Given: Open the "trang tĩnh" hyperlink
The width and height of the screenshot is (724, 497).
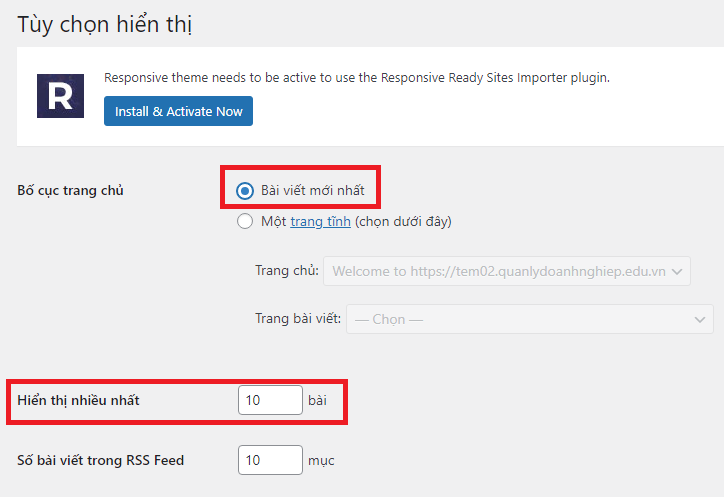Looking at the screenshot, I should pos(320,222).
